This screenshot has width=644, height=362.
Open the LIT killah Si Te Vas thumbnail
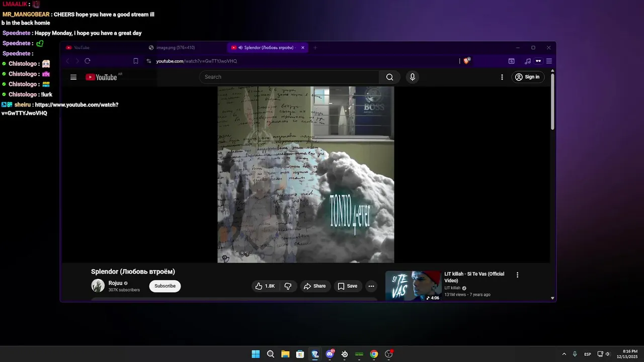pyautogui.click(x=414, y=286)
